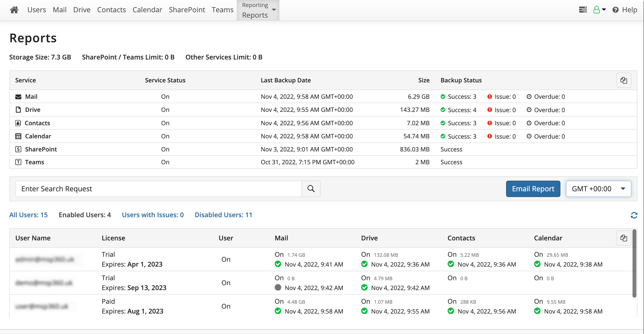The height and width of the screenshot is (334, 644).
Task: Open the Mail menu in navigation
Action: (60, 10)
